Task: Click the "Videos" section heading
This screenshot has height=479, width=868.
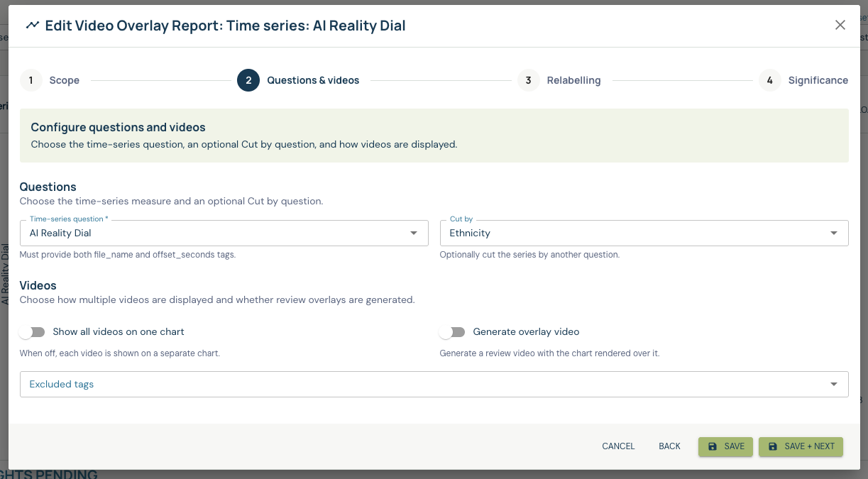Action: (38, 285)
